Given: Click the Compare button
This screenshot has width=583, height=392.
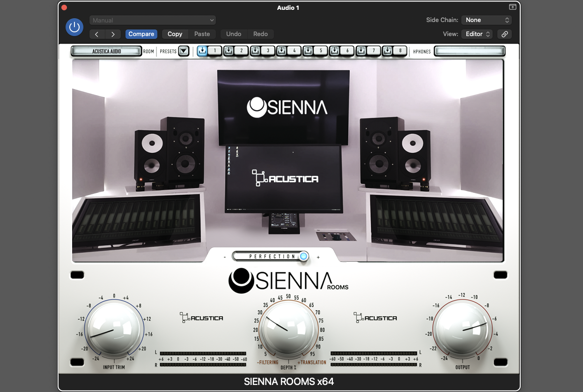Looking at the screenshot, I should click(x=141, y=34).
